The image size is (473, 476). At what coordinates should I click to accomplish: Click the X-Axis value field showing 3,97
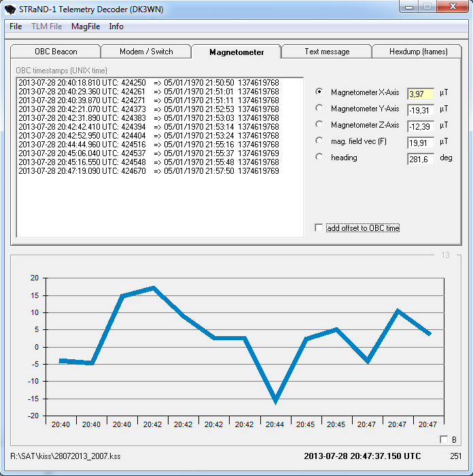point(420,93)
